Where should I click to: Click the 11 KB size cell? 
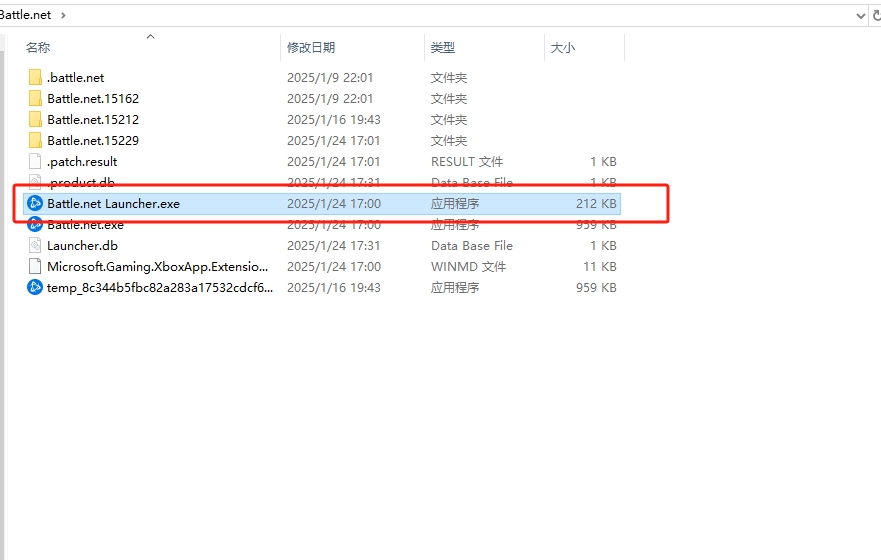[x=600, y=266]
